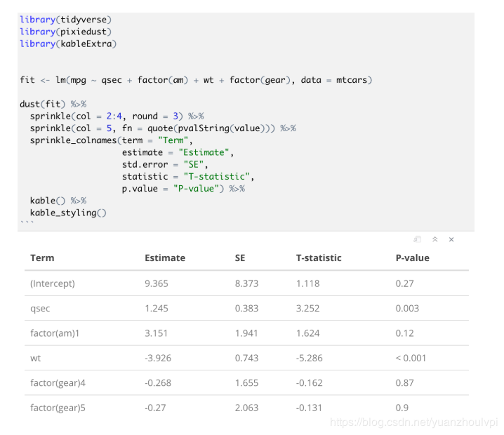This screenshot has height=435, width=504.
Task: Click the SE value 1.941
Action: point(246,333)
